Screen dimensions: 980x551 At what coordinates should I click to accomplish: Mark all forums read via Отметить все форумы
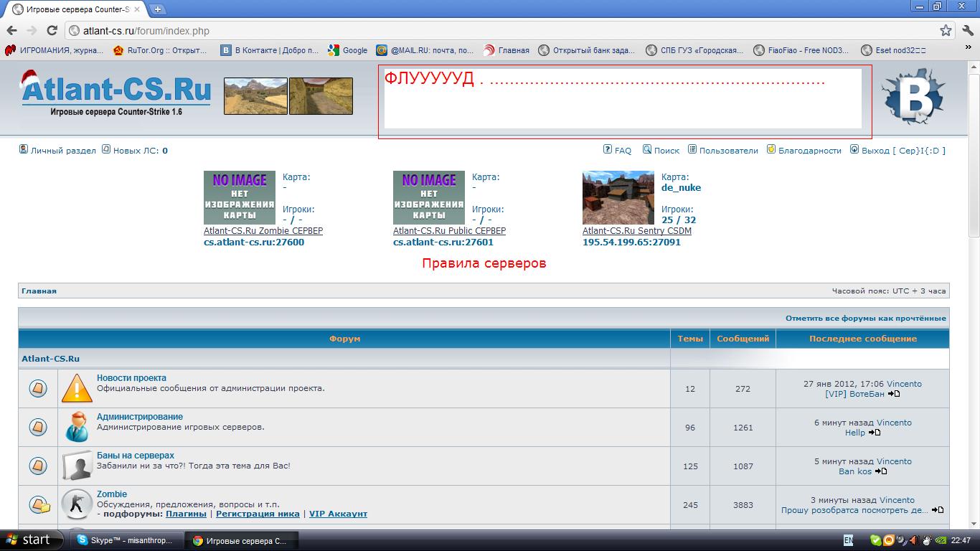click(x=866, y=318)
